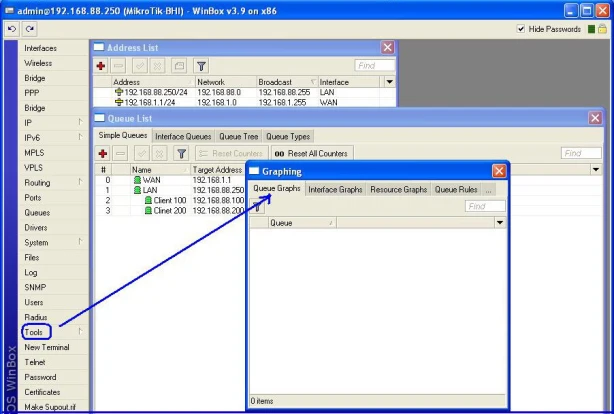This screenshot has width=614, height=414.
Task: Open the filter funnel in Address List
Action: point(201,66)
